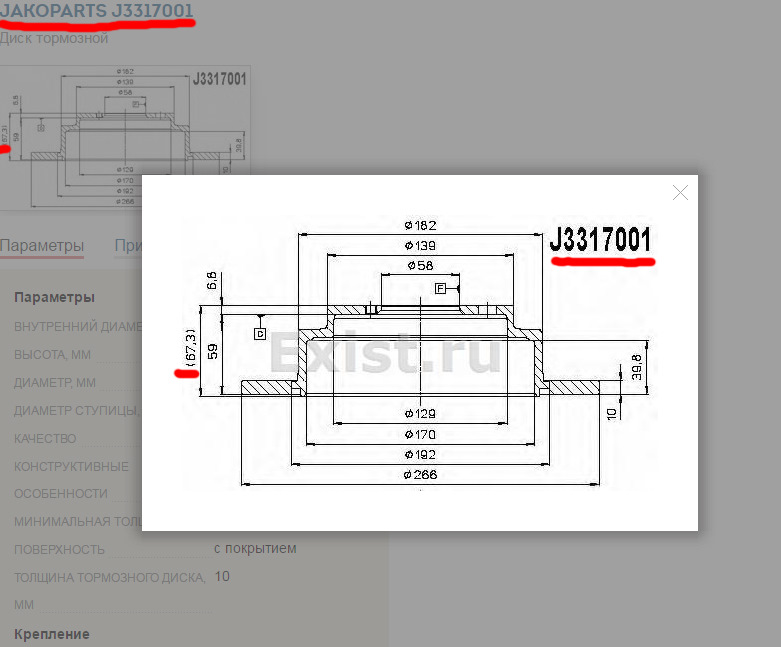
Task: Click the 'Крепление' section heading
Action: [x=52, y=634]
